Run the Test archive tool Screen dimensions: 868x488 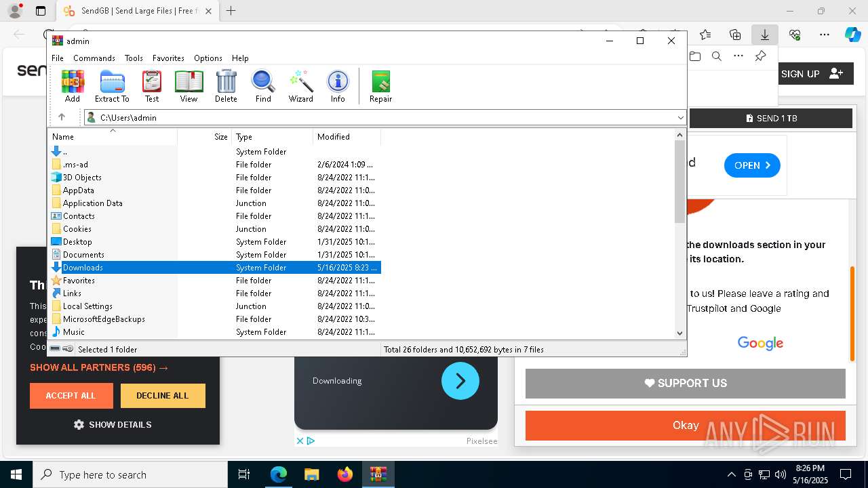point(152,86)
